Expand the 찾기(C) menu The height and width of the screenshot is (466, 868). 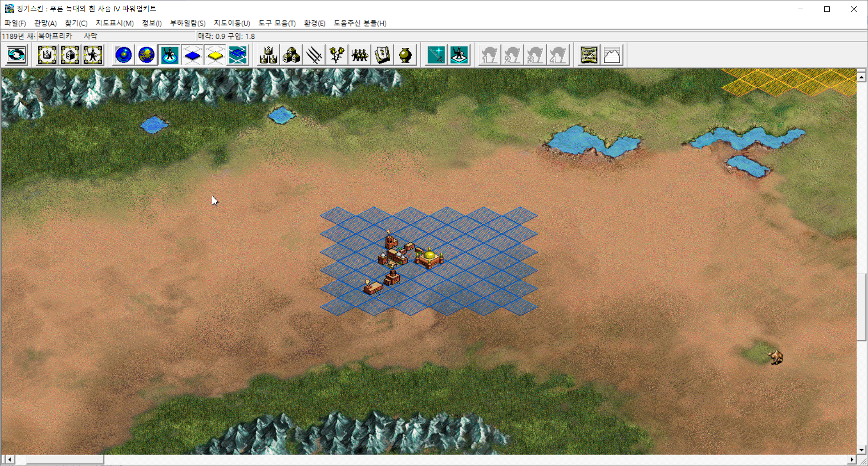76,23
